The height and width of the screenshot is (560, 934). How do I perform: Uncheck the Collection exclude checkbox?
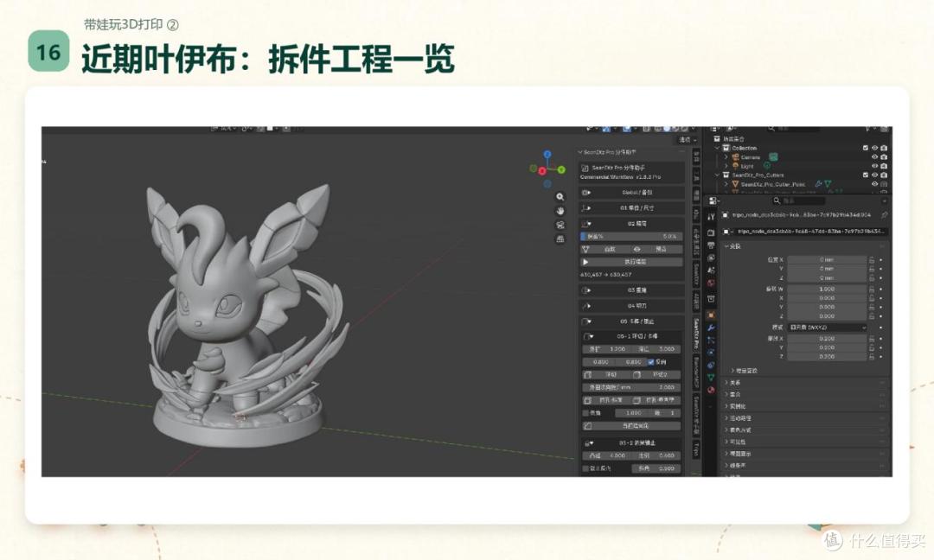pos(865,148)
